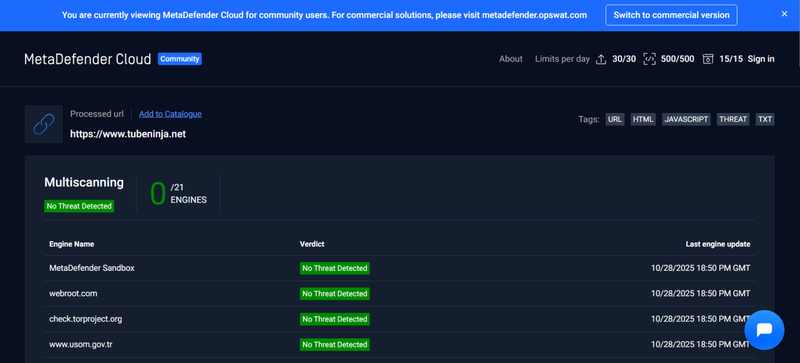
Task: Click the Multiscanning No Threat Detected badge
Action: point(79,206)
